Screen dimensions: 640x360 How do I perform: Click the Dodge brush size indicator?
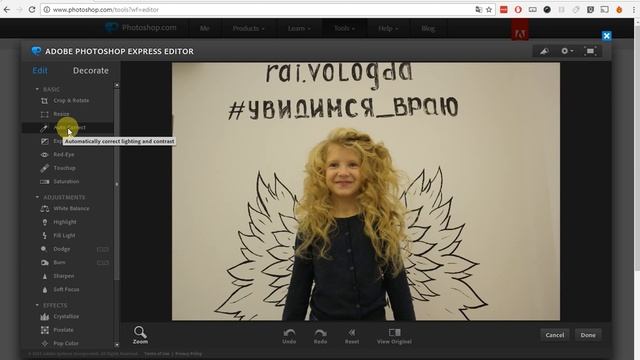point(103,249)
